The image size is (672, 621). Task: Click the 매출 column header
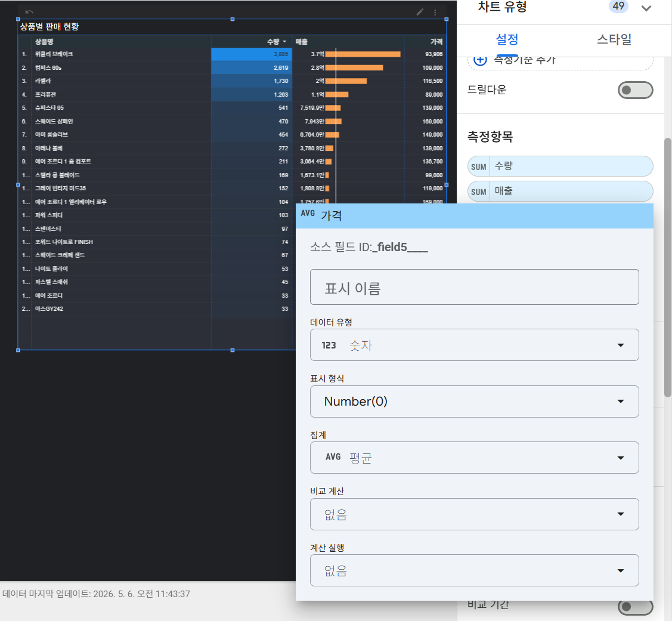(302, 42)
